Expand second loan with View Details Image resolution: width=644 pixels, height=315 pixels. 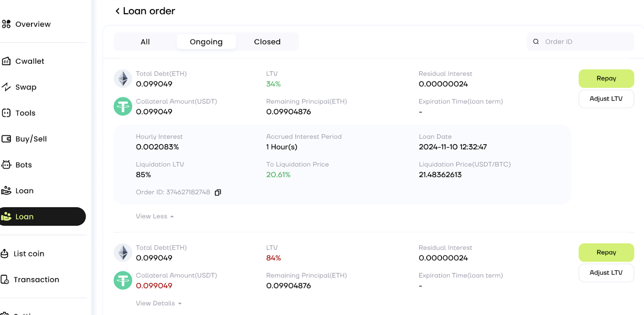[x=159, y=303]
